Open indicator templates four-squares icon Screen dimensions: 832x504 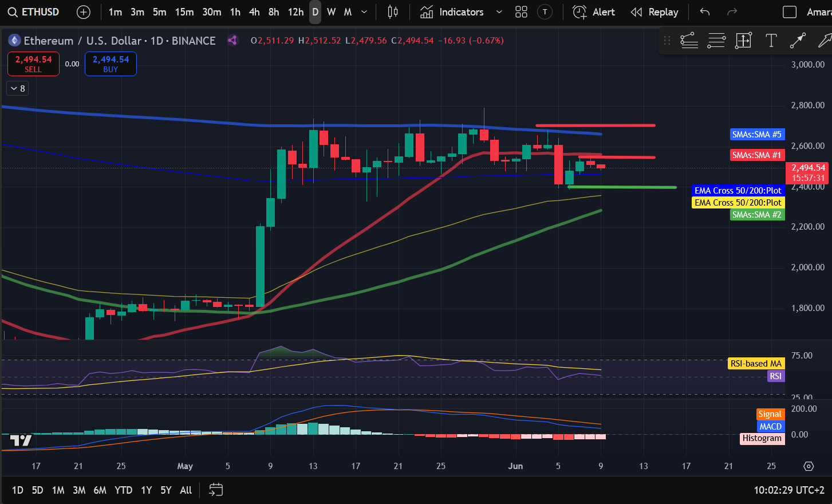[x=521, y=12]
